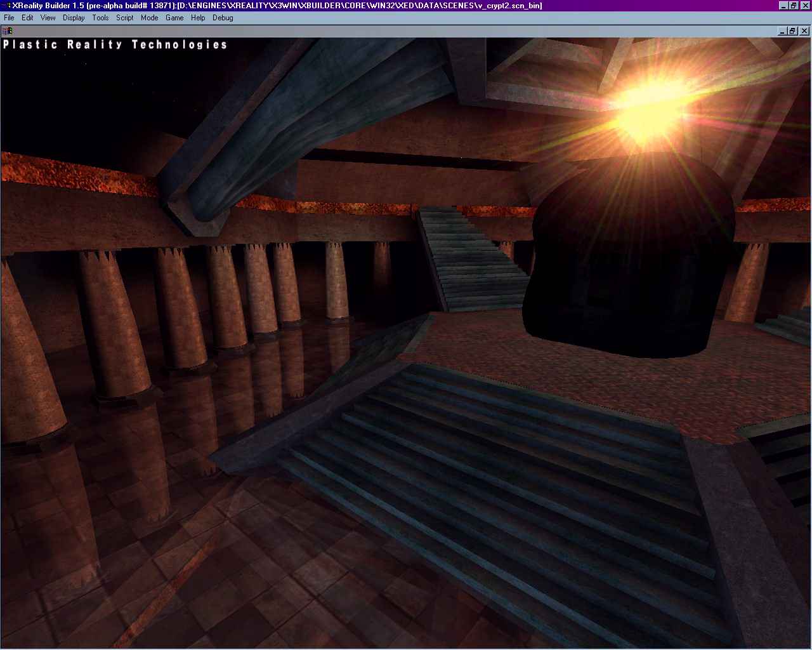Open the Help menu
The width and height of the screenshot is (812, 650).
click(198, 18)
